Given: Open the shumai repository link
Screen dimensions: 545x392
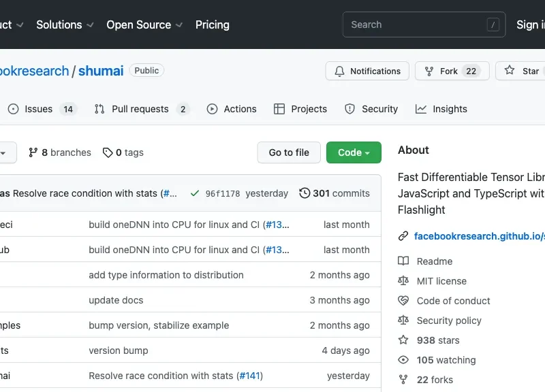Looking at the screenshot, I should 101,71.
